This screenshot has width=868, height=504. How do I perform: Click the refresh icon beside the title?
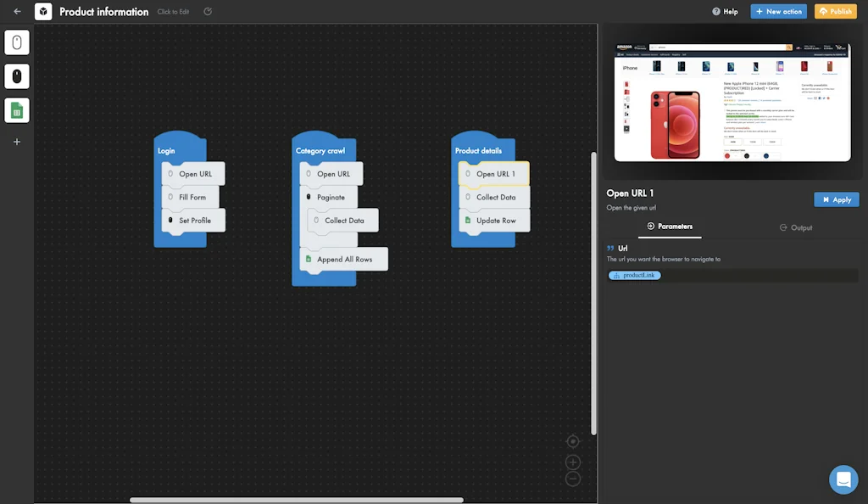pos(206,12)
